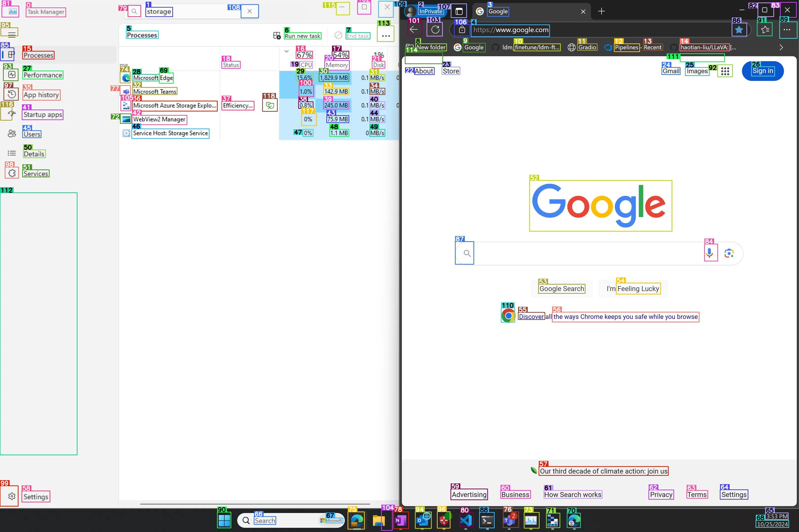Screen dimensions: 799x532
Task: Switch to the Performance page
Action: tap(42, 75)
